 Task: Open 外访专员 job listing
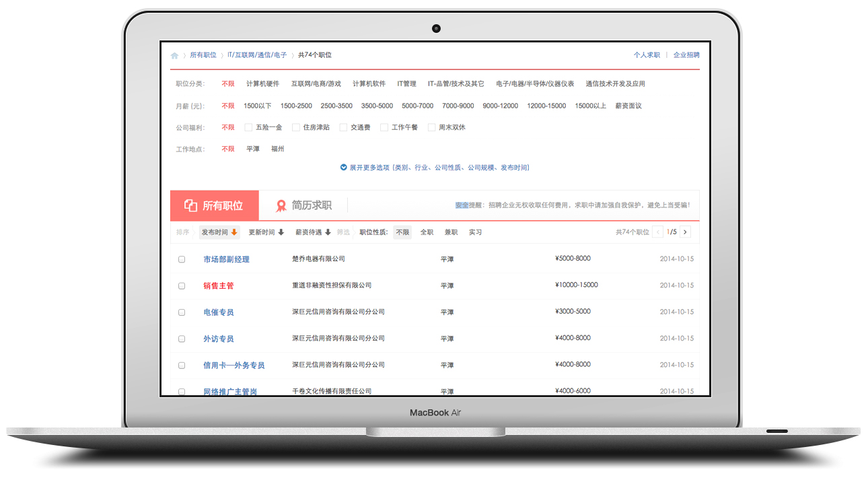click(x=219, y=339)
